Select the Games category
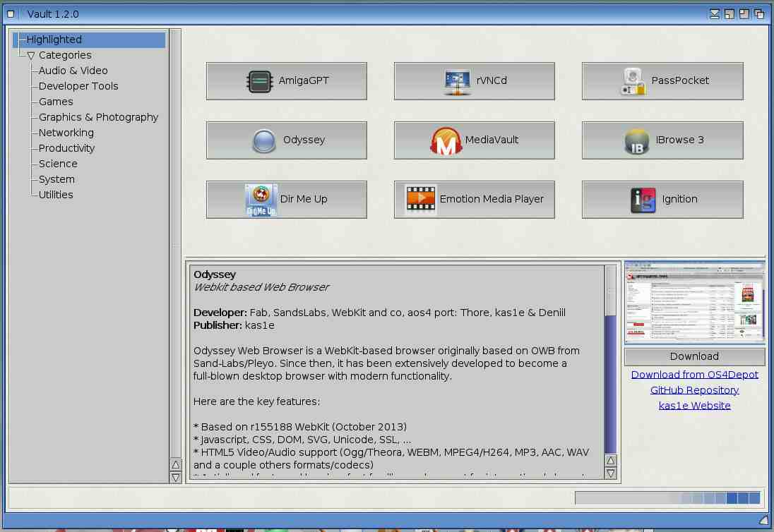774x532 pixels. (56, 102)
